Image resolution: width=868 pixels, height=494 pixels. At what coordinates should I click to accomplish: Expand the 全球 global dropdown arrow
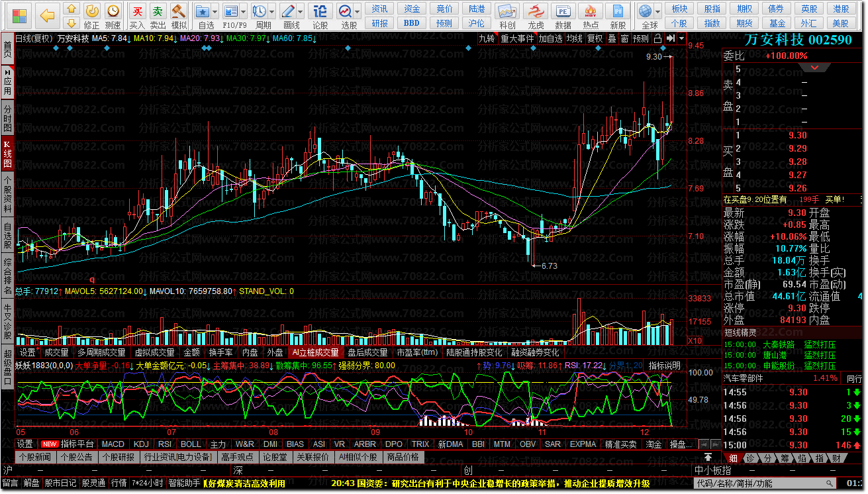tap(657, 12)
